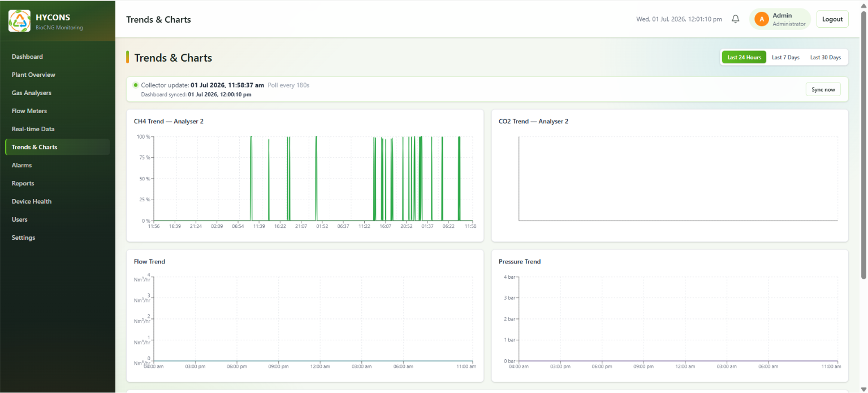The image size is (868, 393).
Task: Click the '20:52' CH4 time label
Action: click(407, 226)
